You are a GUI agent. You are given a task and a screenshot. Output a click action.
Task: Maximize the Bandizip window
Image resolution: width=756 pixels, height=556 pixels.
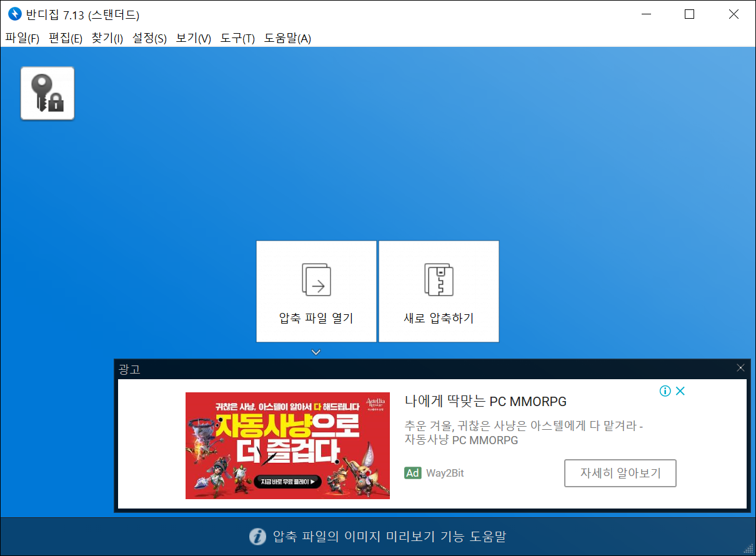[689, 14]
